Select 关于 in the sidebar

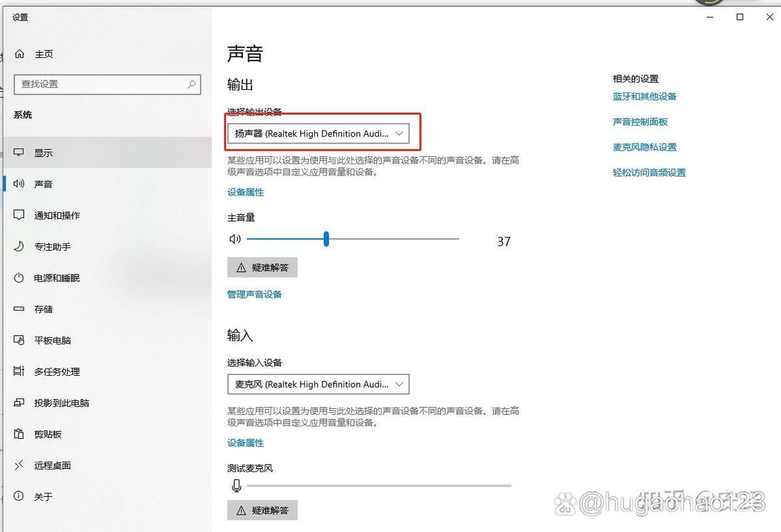(x=108, y=496)
